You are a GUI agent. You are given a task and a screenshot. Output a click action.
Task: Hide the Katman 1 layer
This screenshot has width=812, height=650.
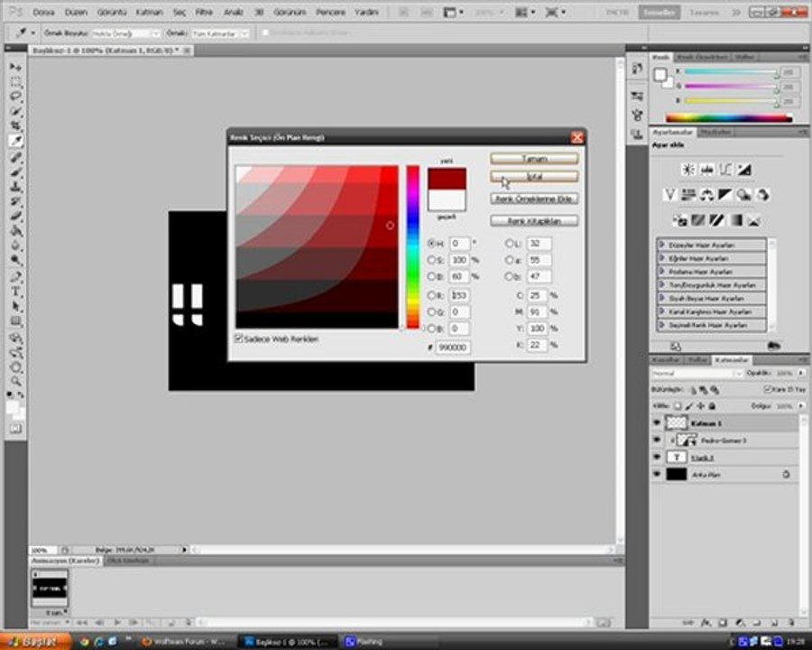pyautogui.click(x=657, y=423)
